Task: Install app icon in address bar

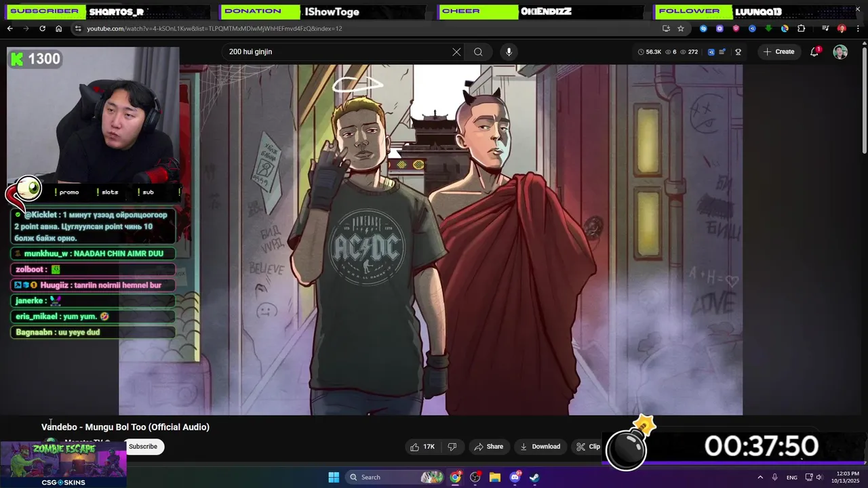Action: 666,28
